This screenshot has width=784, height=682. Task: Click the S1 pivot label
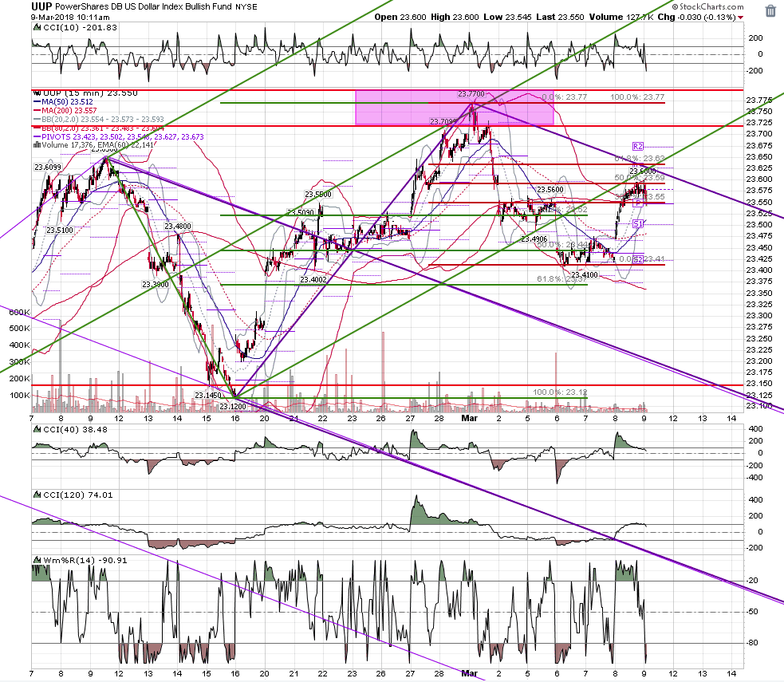pyautogui.click(x=637, y=224)
